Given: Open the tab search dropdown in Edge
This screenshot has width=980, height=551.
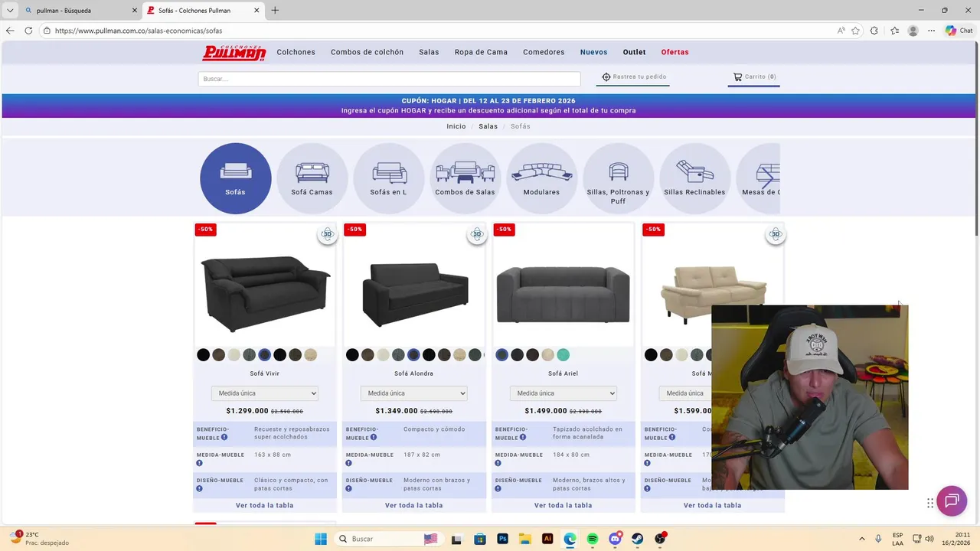Looking at the screenshot, I should click(x=10, y=10).
